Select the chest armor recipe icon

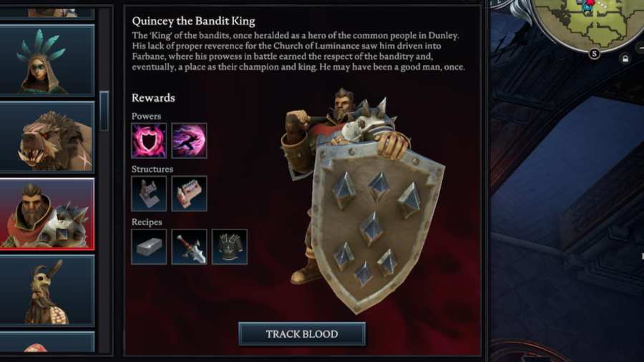pyautogui.click(x=229, y=247)
